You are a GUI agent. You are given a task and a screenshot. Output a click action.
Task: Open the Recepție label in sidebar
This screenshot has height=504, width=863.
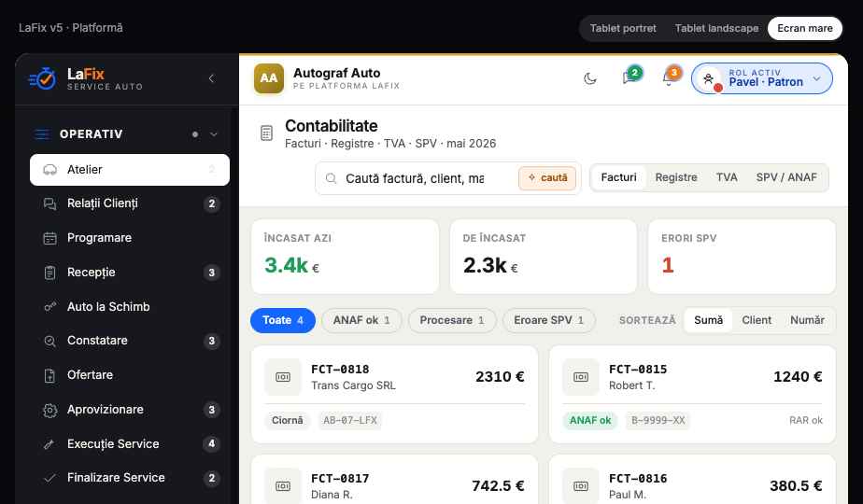91,273
